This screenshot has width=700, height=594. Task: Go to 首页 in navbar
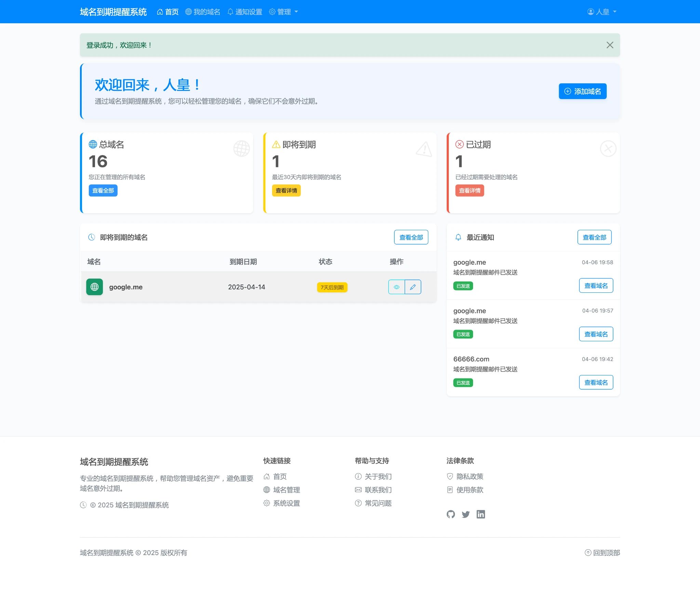(x=168, y=12)
